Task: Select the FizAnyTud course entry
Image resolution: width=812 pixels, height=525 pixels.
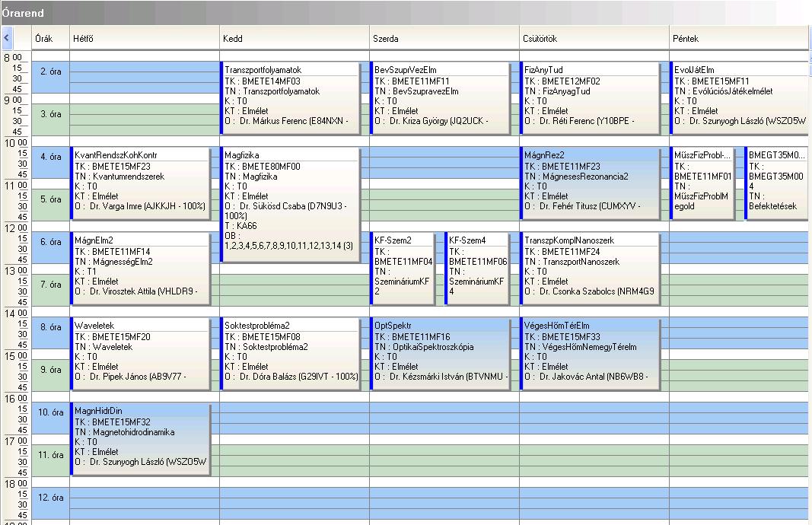Action: click(591, 98)
